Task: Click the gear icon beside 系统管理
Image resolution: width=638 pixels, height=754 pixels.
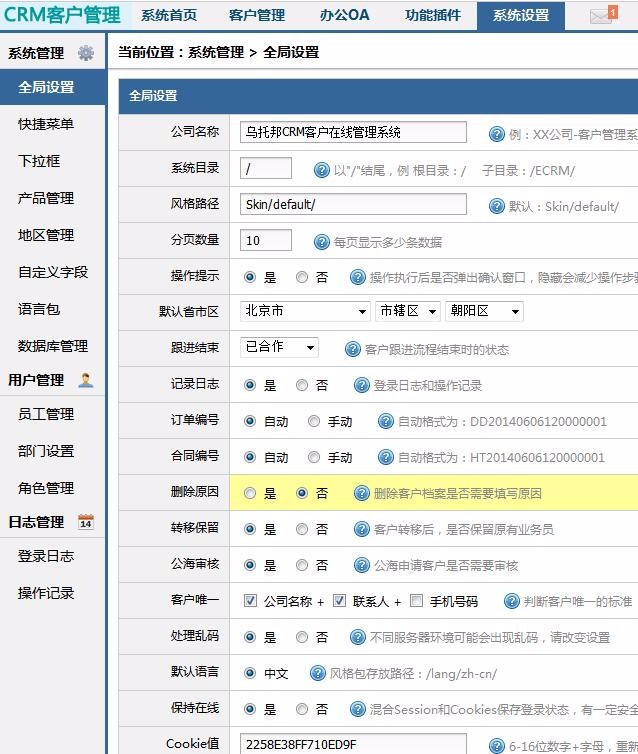Action: [x=86, y=53]
